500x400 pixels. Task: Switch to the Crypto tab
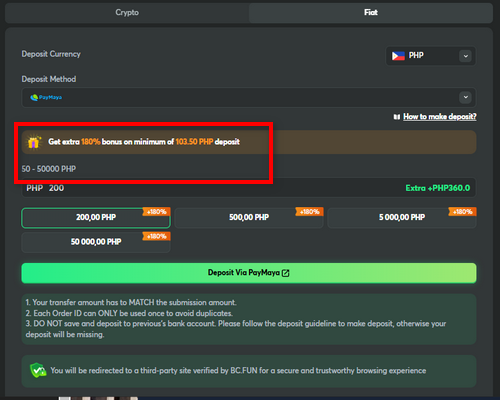pos(127,13)
